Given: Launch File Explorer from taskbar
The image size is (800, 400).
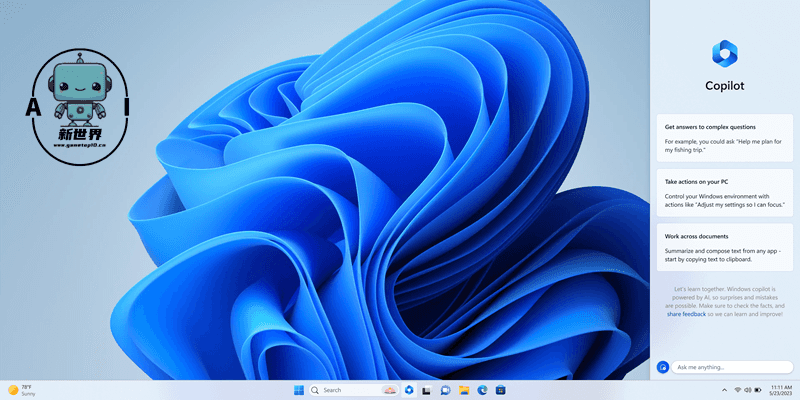Looking at the screenshot, I should click(x=464, y=390).
